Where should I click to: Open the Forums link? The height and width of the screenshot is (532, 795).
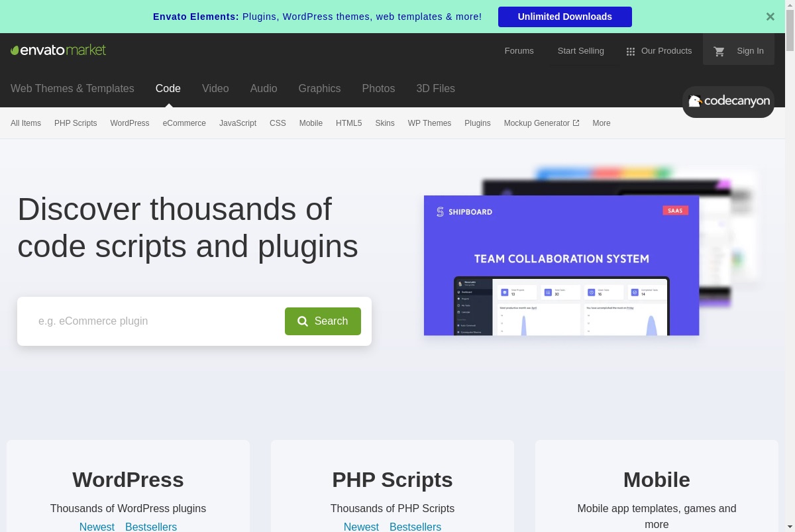click(x=519, y=51)
